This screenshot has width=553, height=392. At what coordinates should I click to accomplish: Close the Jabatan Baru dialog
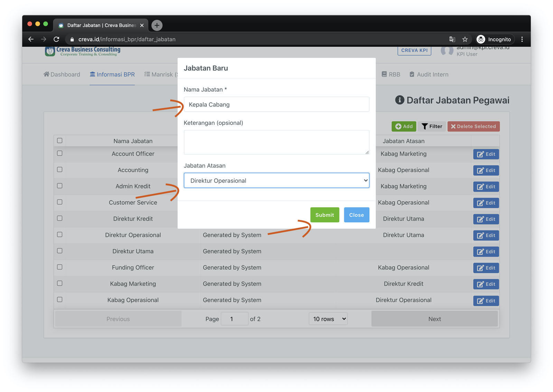click(356, 215)
